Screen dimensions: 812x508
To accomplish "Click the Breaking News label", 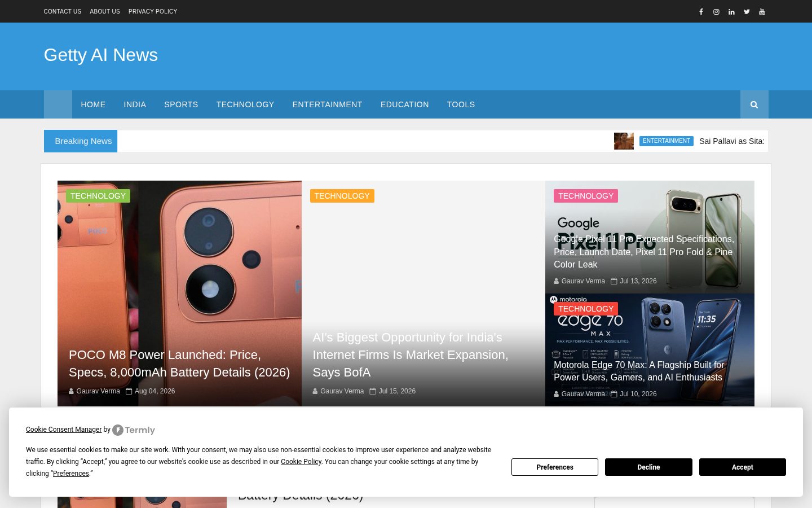I will coord(81,141).
